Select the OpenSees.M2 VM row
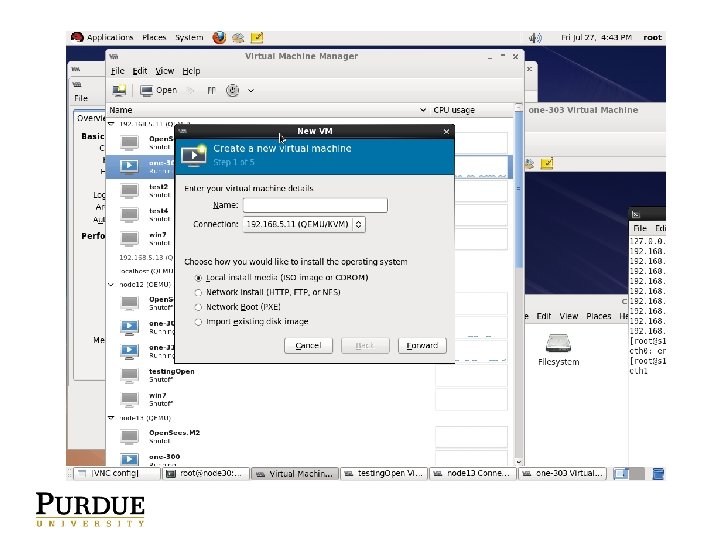 click(308, 436)
